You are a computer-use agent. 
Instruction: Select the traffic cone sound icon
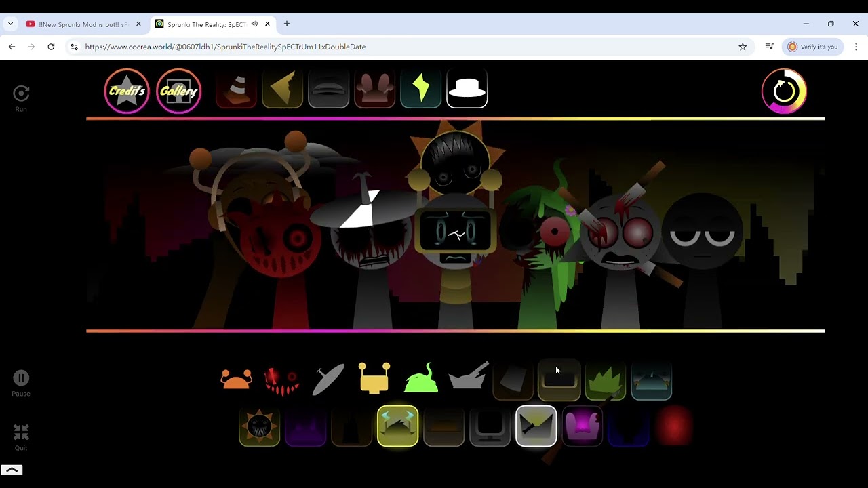tap(236, 89)
